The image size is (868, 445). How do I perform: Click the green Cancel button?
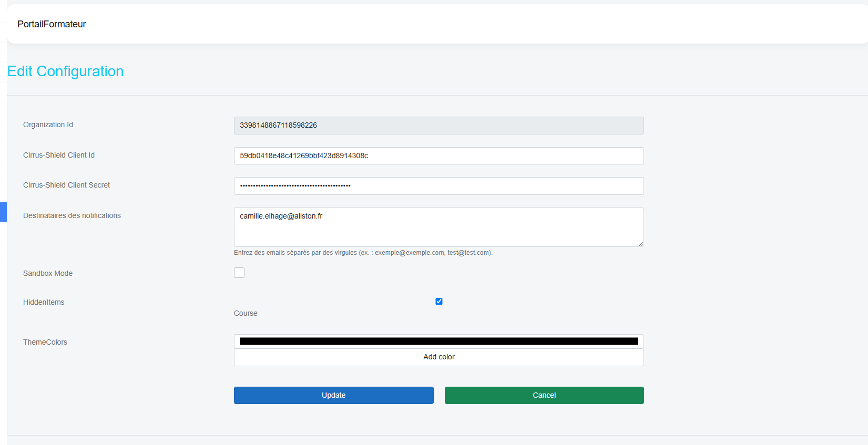click(x=544, y=395)
